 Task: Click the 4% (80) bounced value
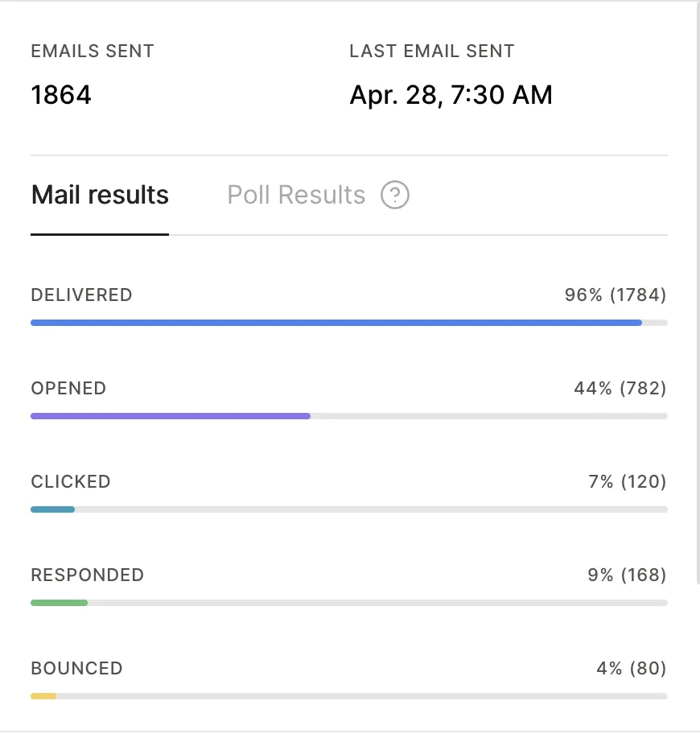[x=632, y=668]
